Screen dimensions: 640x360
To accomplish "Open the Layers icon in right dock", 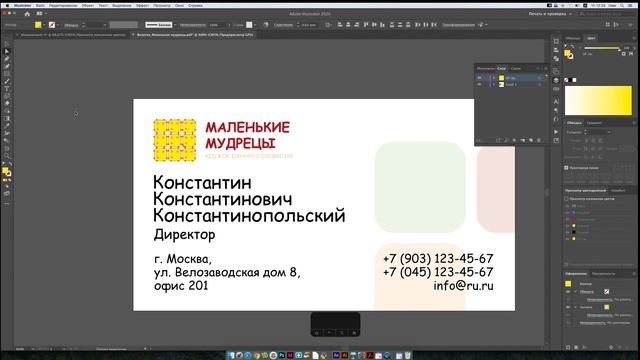I will click(x=556, y=80).
